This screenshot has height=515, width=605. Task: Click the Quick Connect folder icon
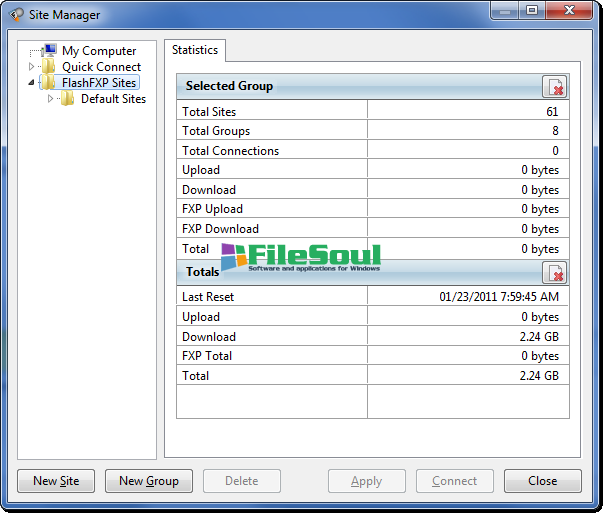(49, 67)
